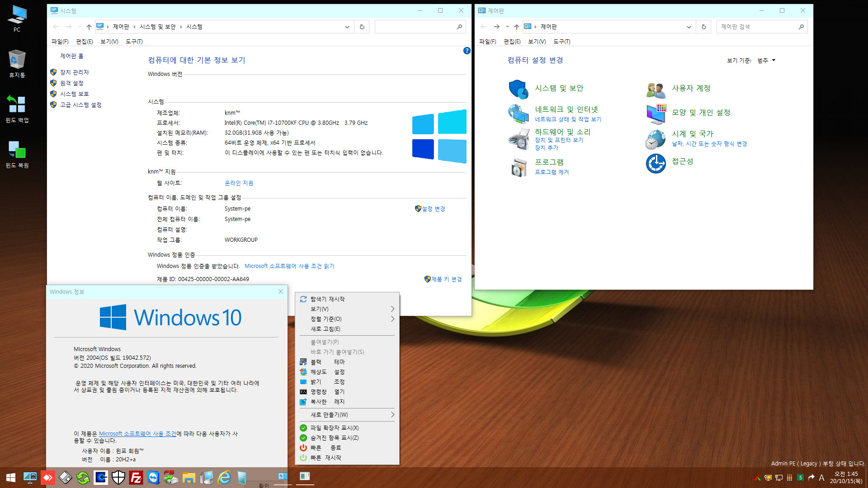Open the 휴지통 recycle bin icon
Viewport: 868px width, 488px height.
17,64
